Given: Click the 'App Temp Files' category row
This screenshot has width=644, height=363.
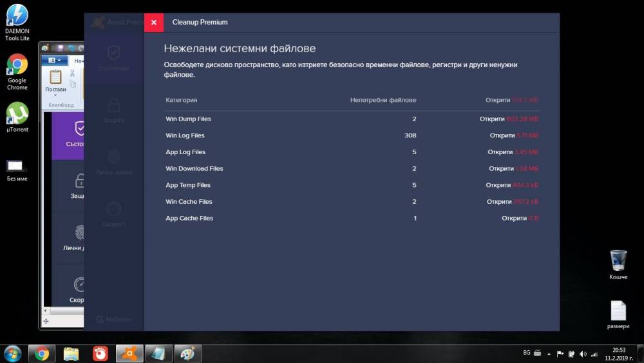Looking at the screenshot, I should pos(352,185).
